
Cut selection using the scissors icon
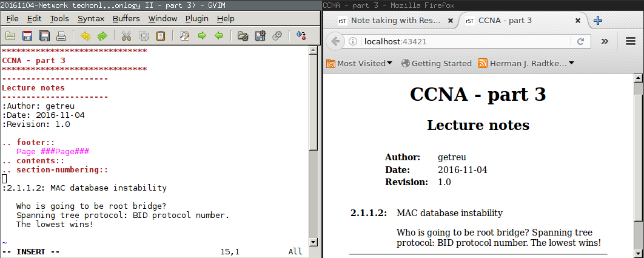(x=126, y=36)
